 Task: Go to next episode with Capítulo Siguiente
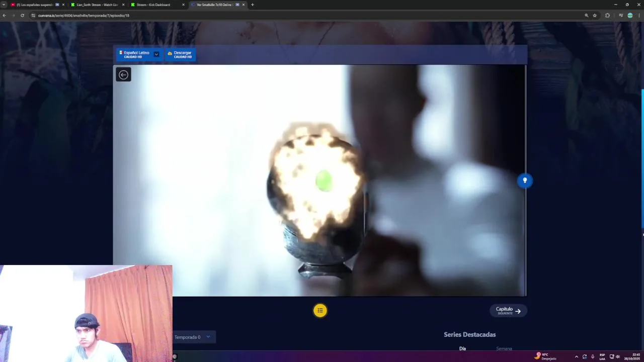click(509, 311)
